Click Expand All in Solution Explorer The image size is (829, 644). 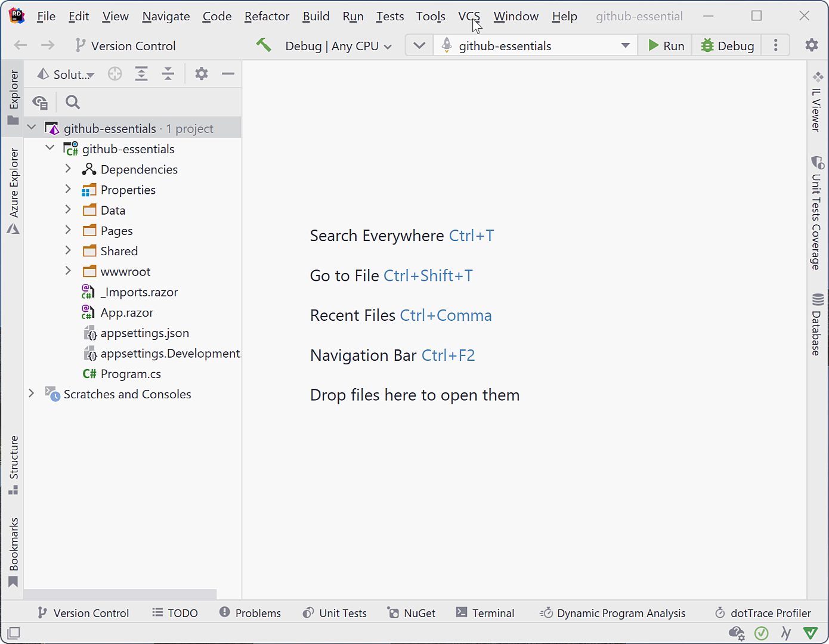141,73
